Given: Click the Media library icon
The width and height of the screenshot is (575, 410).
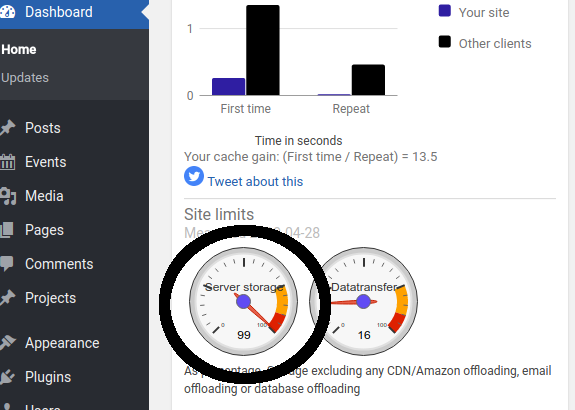Looking at the screenshot, I should (8, 196).
